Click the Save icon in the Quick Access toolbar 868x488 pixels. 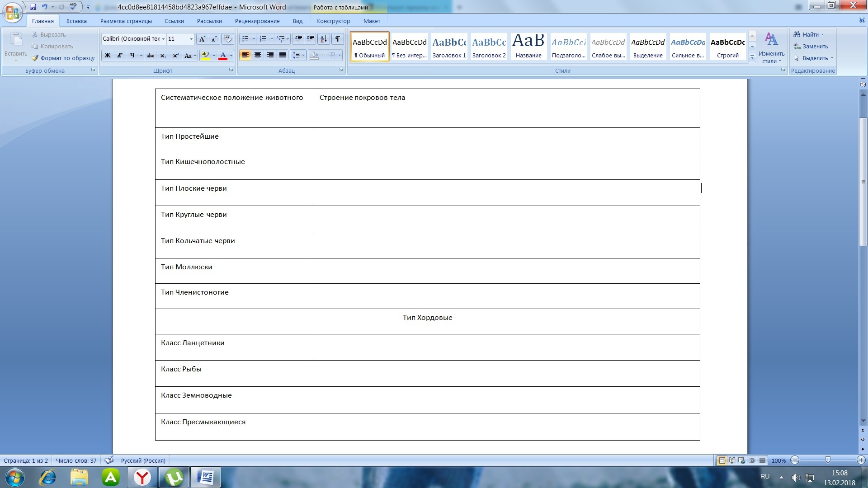(x=33, y=7)
